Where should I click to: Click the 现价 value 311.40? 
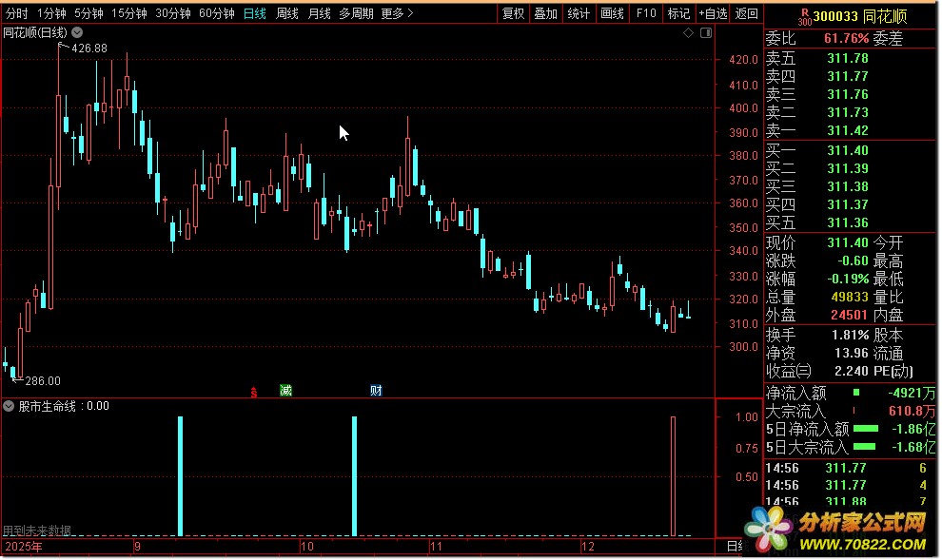pyautogui.click(x=848, y=242)
